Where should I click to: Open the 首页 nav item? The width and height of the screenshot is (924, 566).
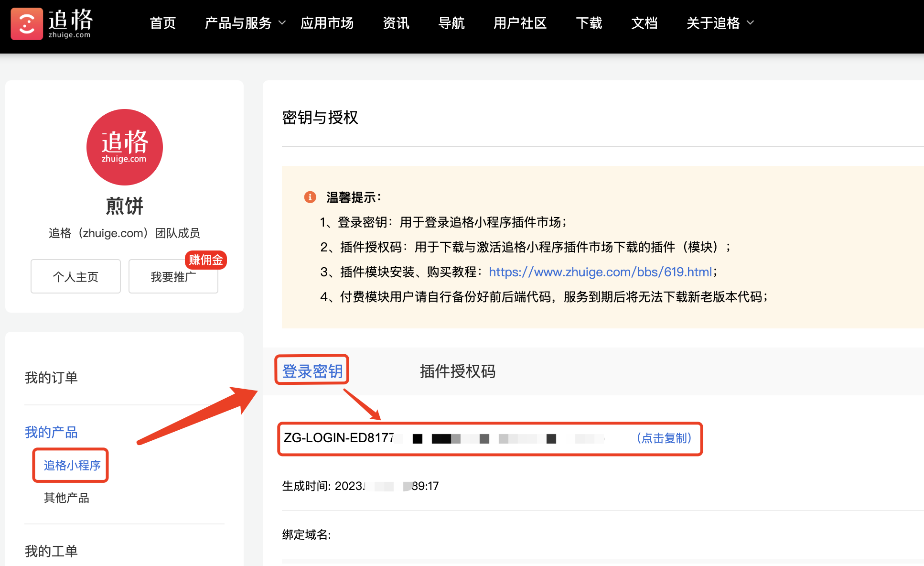click(163, 23)
